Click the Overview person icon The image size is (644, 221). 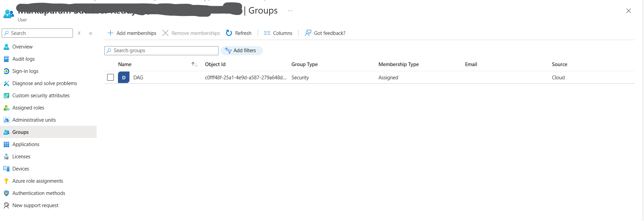click(x=6, y=47)
